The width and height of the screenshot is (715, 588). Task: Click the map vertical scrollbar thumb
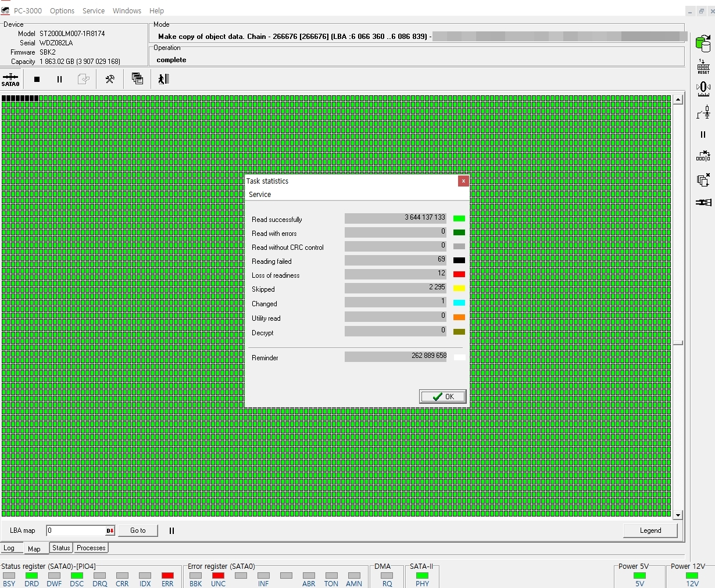click(x=678, y=343)
